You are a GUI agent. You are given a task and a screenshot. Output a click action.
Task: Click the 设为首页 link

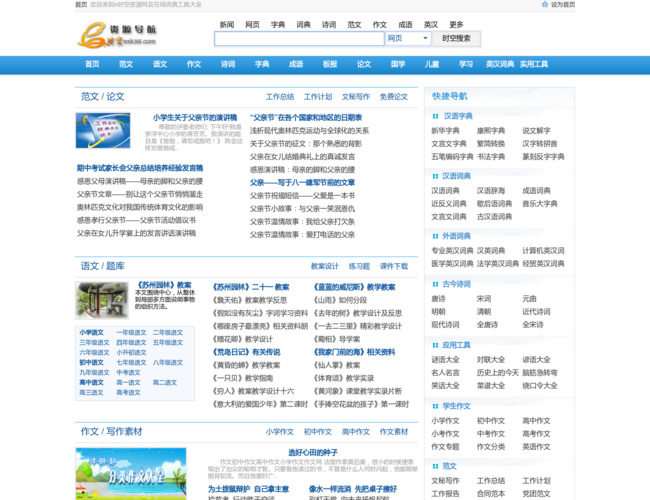point(563,5)
